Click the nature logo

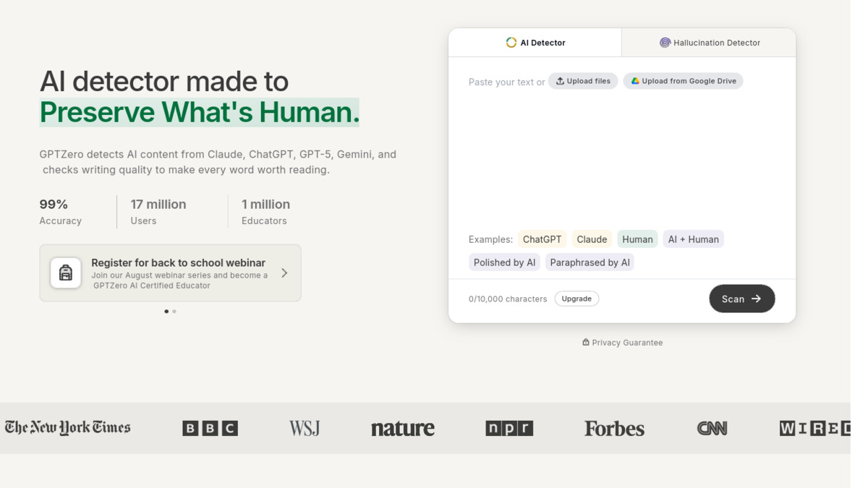tap(403, 429)
